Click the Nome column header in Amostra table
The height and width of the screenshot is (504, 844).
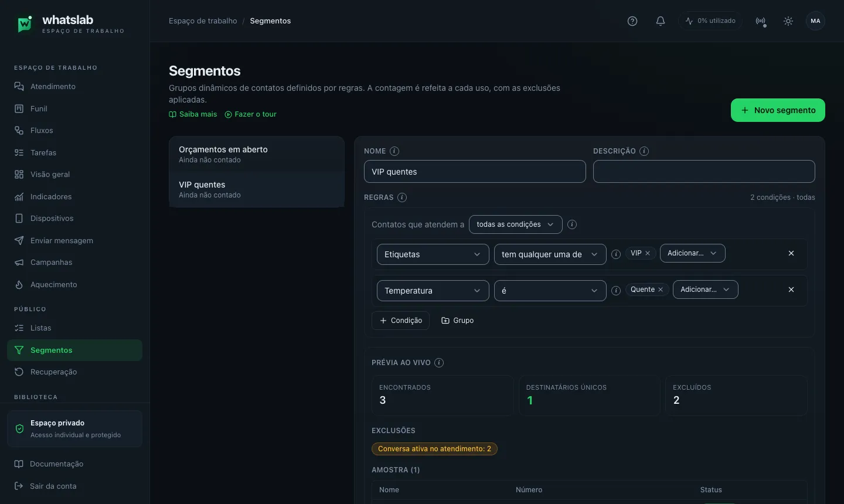click(x=389, y=490)
